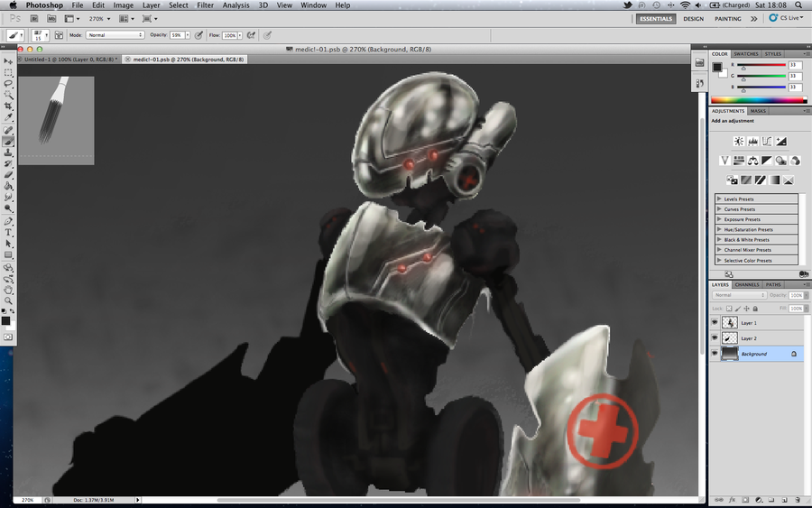Viewport: 812px width, 508px height.
Task: Add a Channel Mixer adjustment
Action: tap(795, 161)
